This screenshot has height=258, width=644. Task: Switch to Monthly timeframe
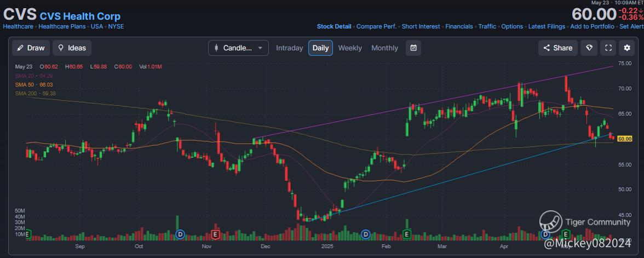pyautogui.click(x=384, y=48)
